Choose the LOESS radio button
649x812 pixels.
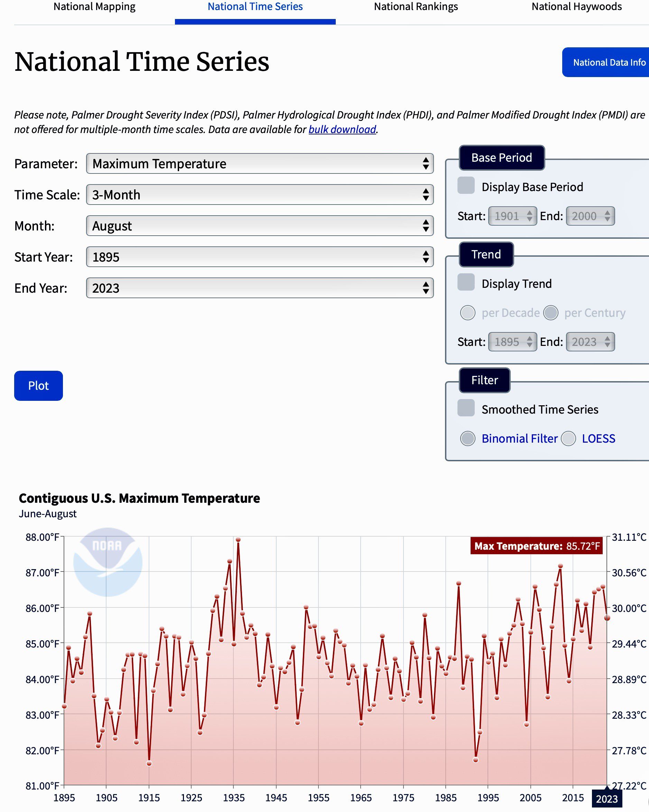coord(568,439)
